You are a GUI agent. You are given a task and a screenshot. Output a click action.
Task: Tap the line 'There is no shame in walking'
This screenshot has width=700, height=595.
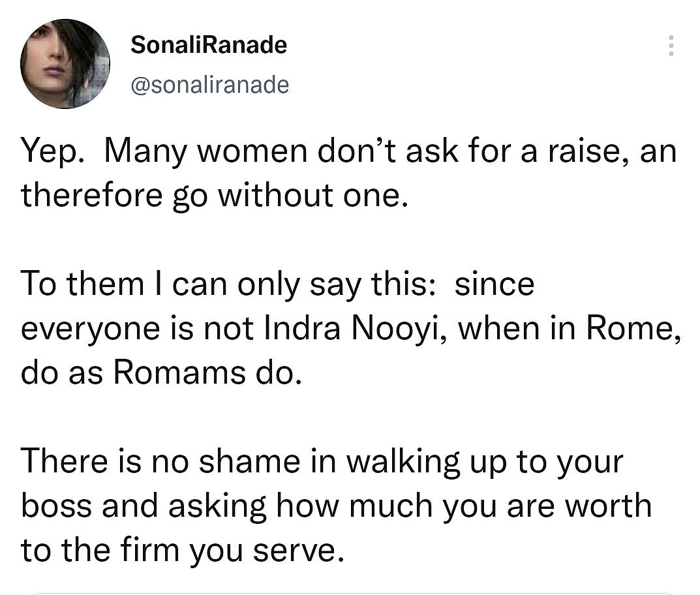pos(322,461)
